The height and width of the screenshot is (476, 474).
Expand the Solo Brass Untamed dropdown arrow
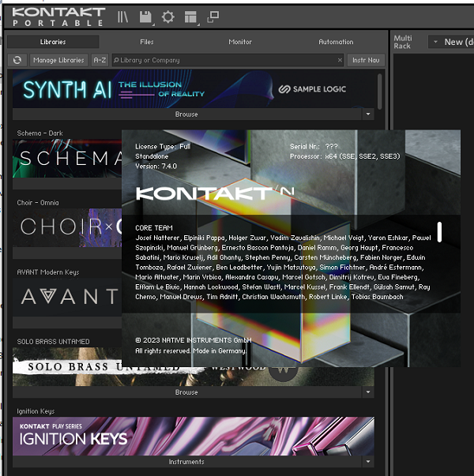[x=368, y=392]
